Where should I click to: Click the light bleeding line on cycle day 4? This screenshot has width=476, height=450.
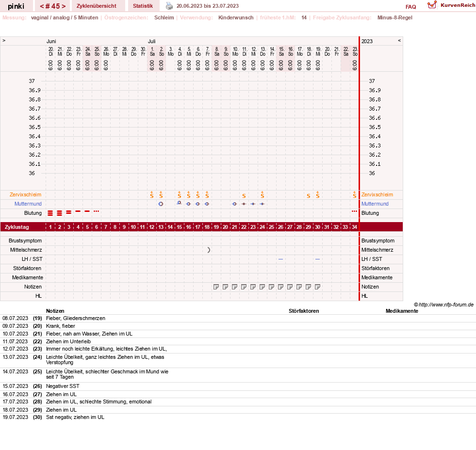click(x=78, y=211)
